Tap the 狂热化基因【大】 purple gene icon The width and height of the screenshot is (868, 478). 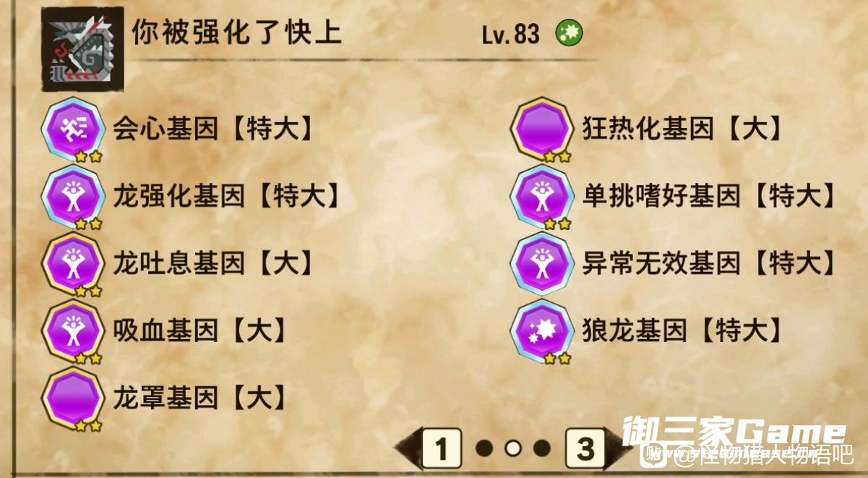coord(541,129)
